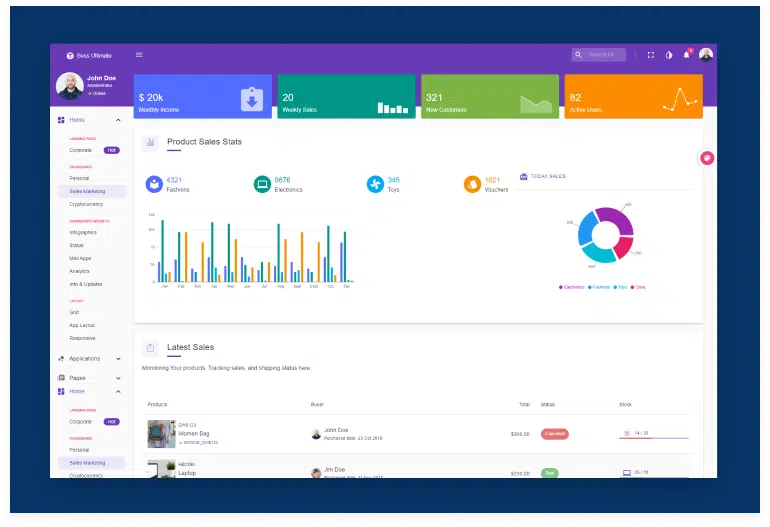Expand the Applications menu chevron

pos(118,359)
